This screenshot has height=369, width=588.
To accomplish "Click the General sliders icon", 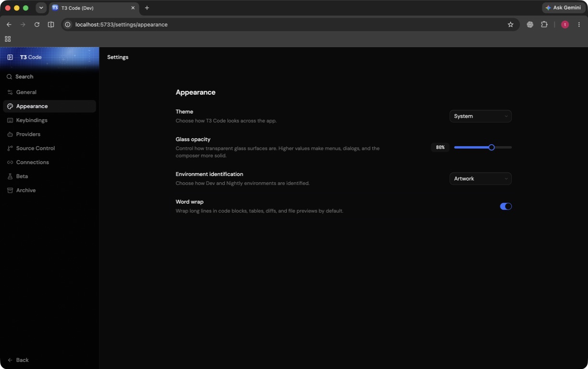I will [10, 92].
